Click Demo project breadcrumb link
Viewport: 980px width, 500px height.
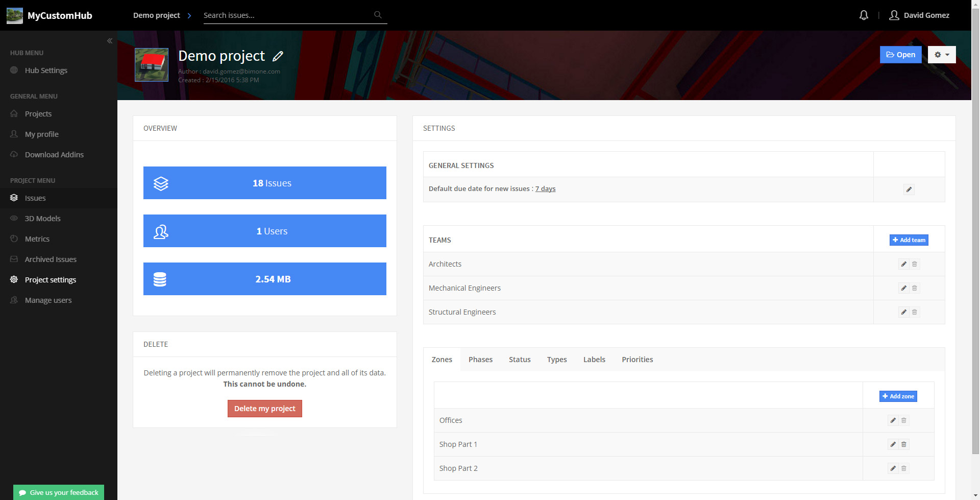pyautogui.click(x=156, y=15)
